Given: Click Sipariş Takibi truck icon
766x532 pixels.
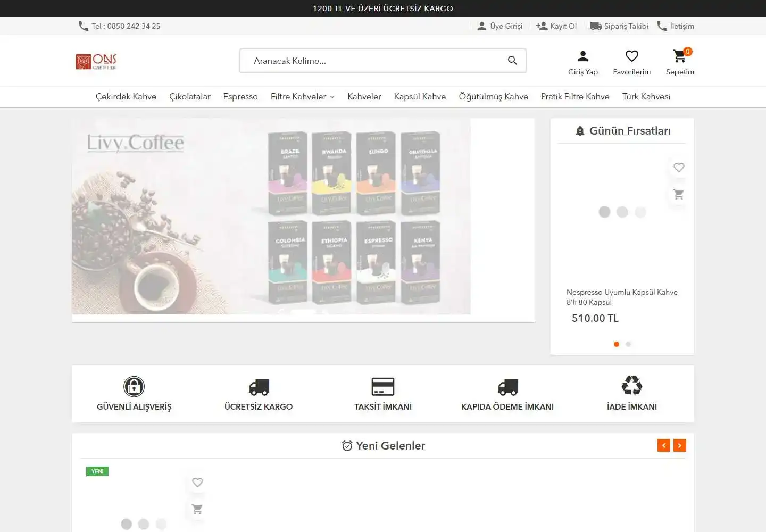Looking at the screenshot, I should pos(596,26).
